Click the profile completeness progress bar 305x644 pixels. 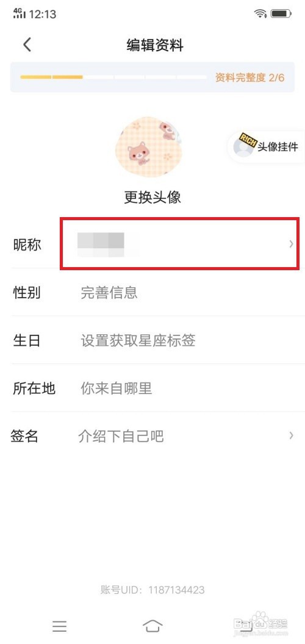pyautogui.click(x=113, y=77)
